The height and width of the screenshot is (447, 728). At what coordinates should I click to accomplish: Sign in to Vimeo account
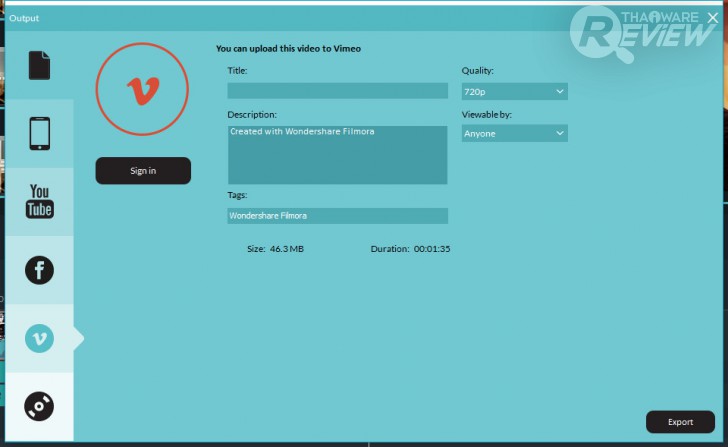point(143,170)
